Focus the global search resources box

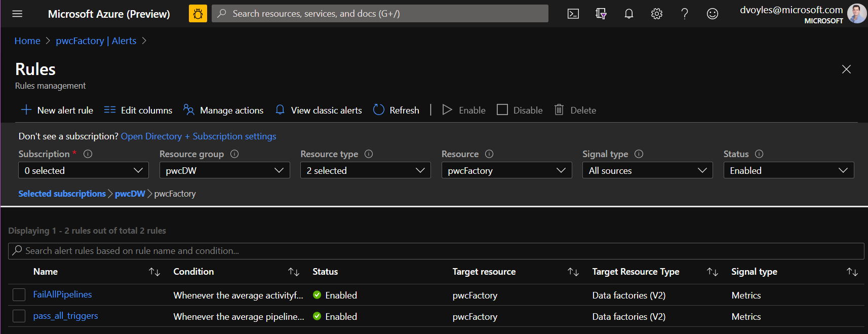coord(380,14)
